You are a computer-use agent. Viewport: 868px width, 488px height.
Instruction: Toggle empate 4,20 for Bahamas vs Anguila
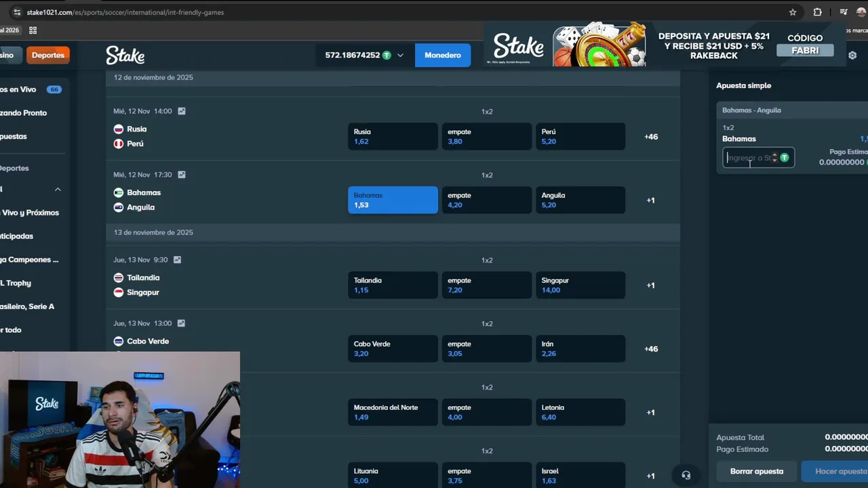click(x=487, y=200)
